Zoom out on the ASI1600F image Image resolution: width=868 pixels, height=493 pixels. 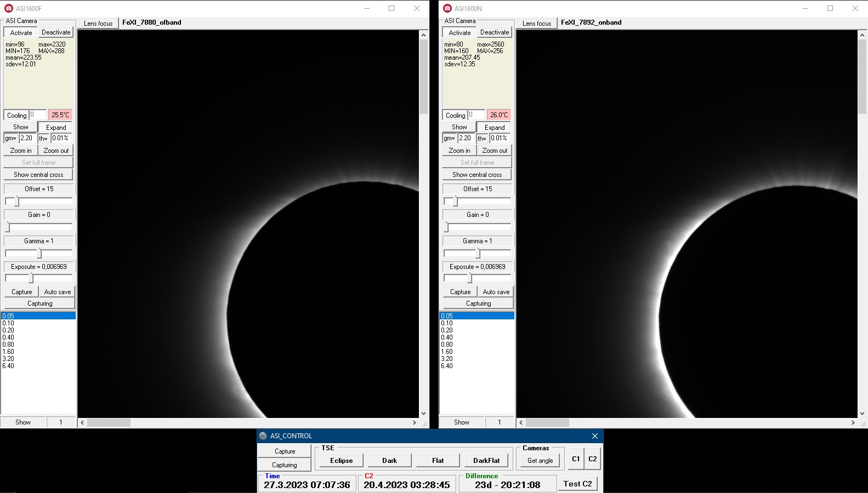56,151
